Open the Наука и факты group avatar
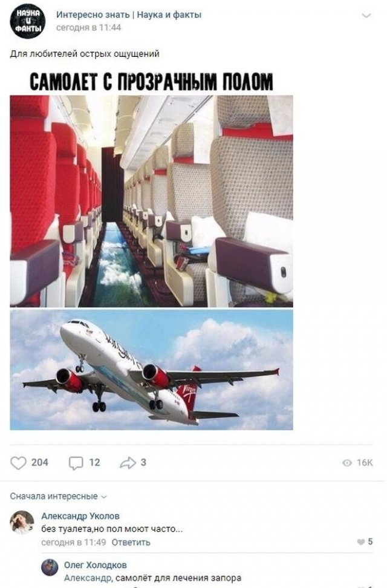 coord(27,21)
